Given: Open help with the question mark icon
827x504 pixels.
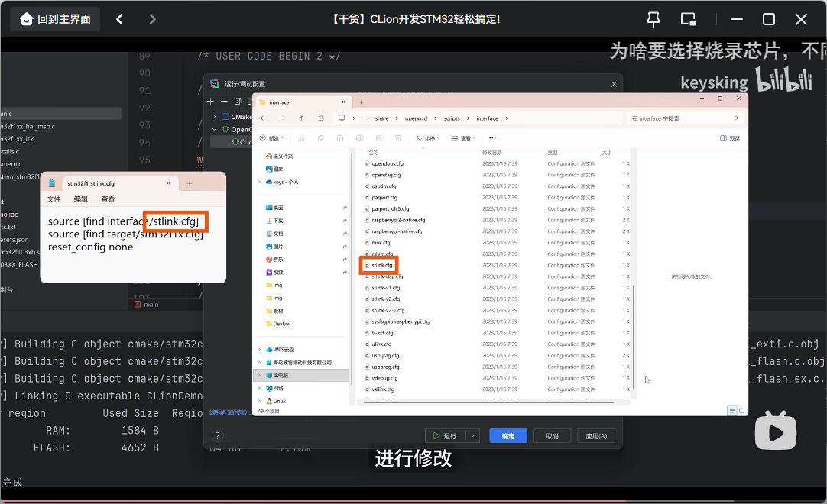Looking at the screenshot, I should (217, 435).
